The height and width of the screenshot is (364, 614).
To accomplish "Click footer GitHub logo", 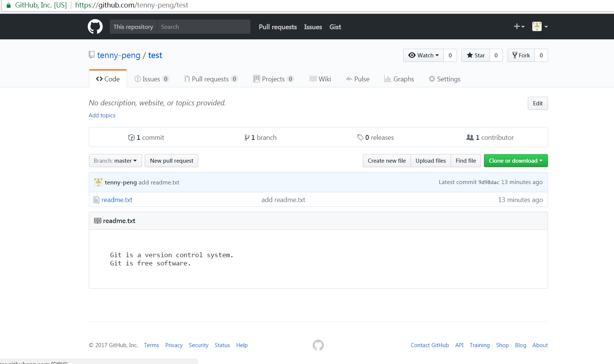I will pyautogui.click(x=318, y=345).
